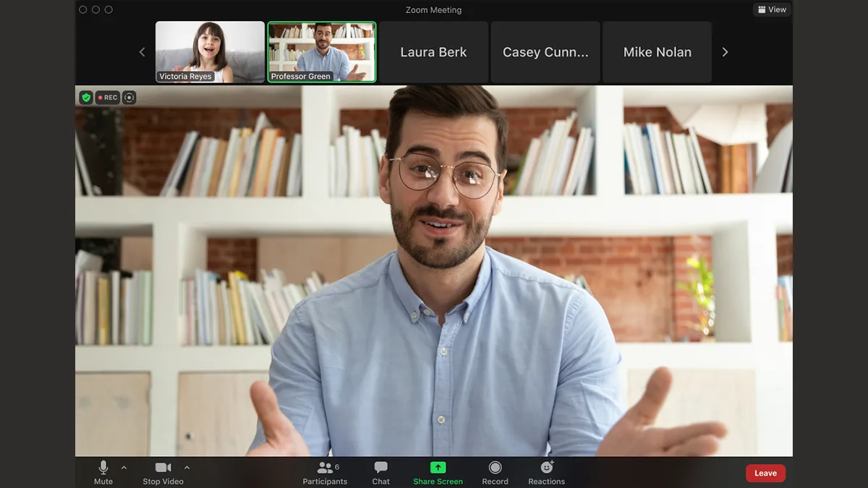Select Victoria Reyes video thumbnail
Screen dimensions: 868x488
coord(210,51)
